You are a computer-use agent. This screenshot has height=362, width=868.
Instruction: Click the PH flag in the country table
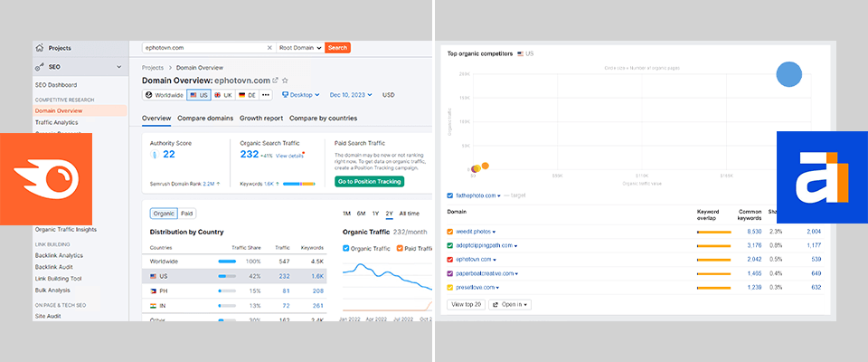click(154, 291)
